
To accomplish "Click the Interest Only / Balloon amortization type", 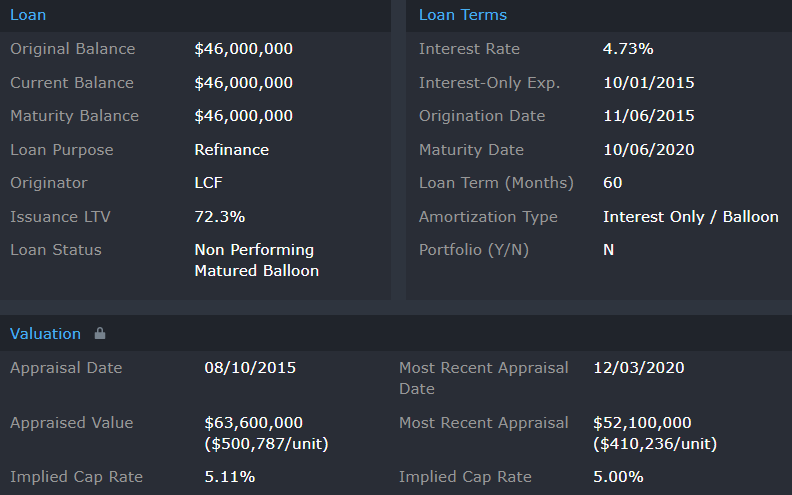I will click(x=690, y=217).
